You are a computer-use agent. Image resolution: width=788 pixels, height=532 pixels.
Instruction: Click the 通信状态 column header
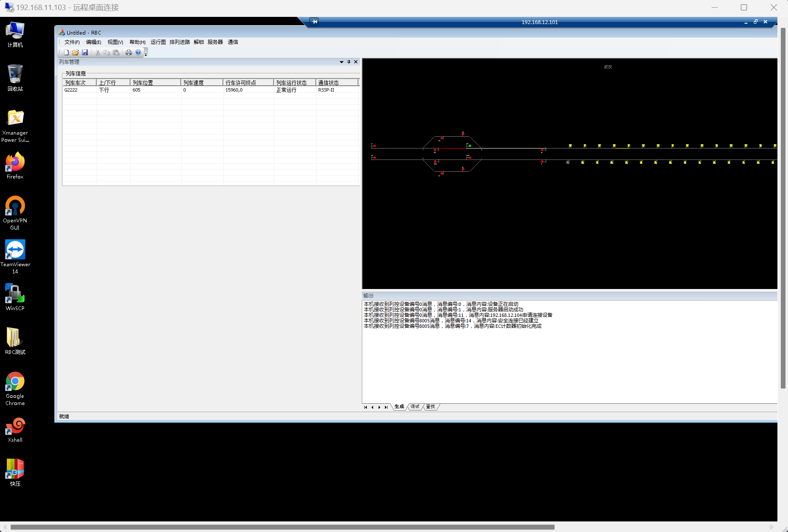pyautogui.click(x=337, y=83)
